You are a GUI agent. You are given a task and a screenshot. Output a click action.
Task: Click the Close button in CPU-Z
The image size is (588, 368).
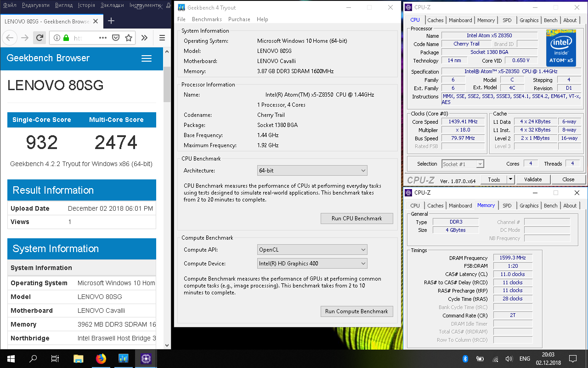point(568,179)
